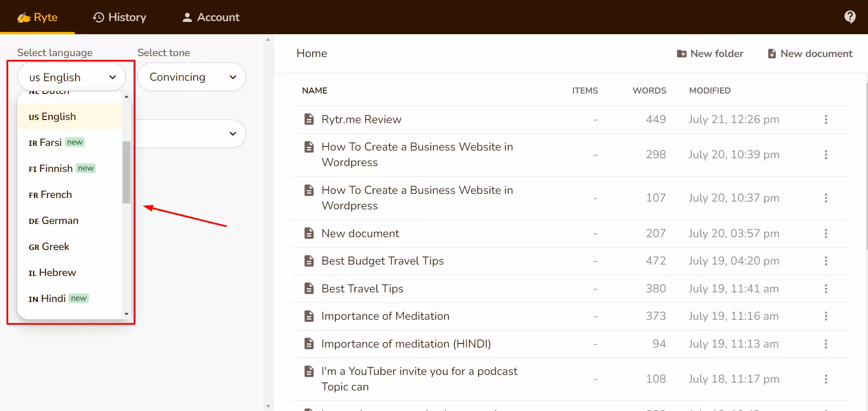Image resolution: width=868 pixels, height=411 pixels.
Task: Click document icon beside Importance of Meditation
Action: point(309,316)
